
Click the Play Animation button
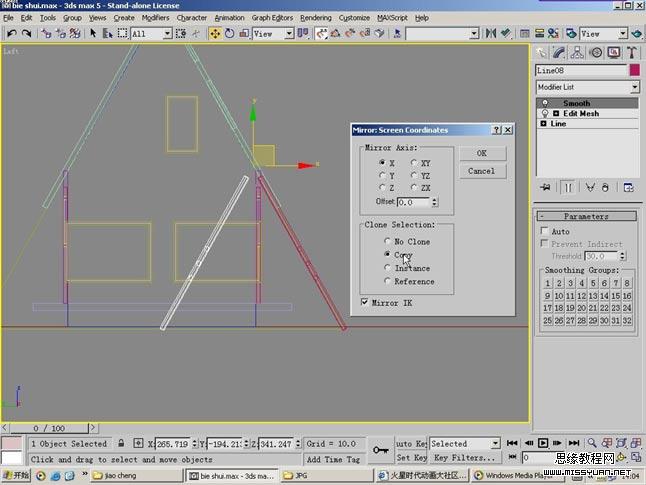pyautogui.click(x=543, y=443)
